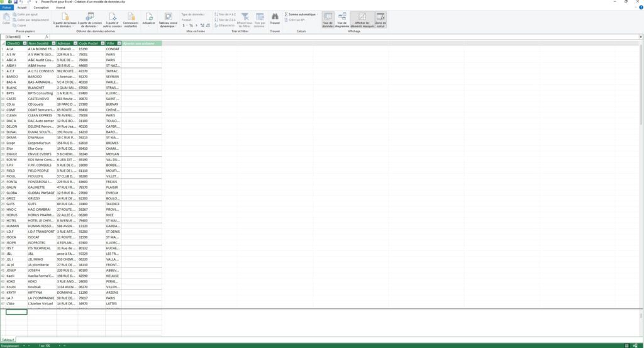Open ClientID column filter dropdown
644x348 pixels.
(25, 43)
